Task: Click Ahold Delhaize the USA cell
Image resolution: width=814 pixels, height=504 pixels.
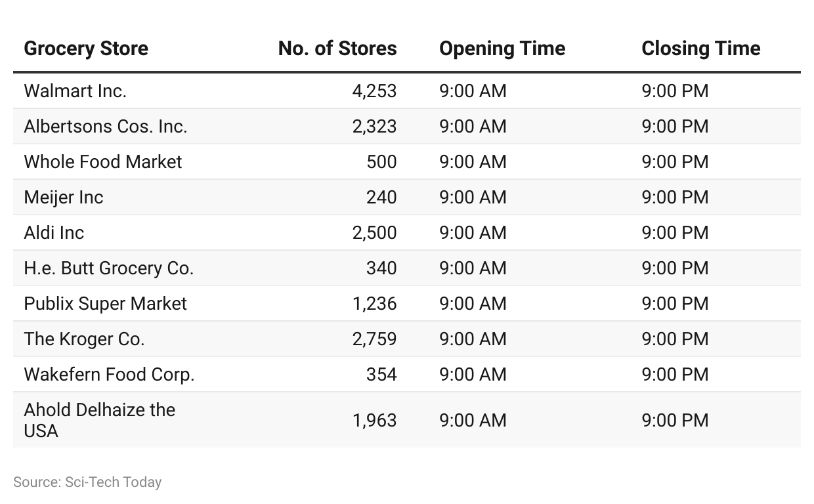Action: point(99,420)
